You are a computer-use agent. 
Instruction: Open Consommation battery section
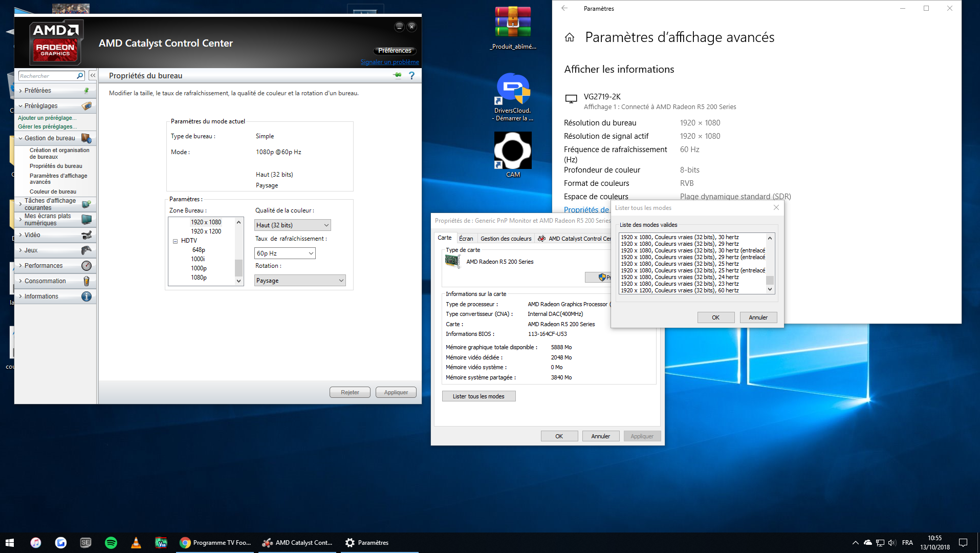pyautogui.click(x=55, y=281)
